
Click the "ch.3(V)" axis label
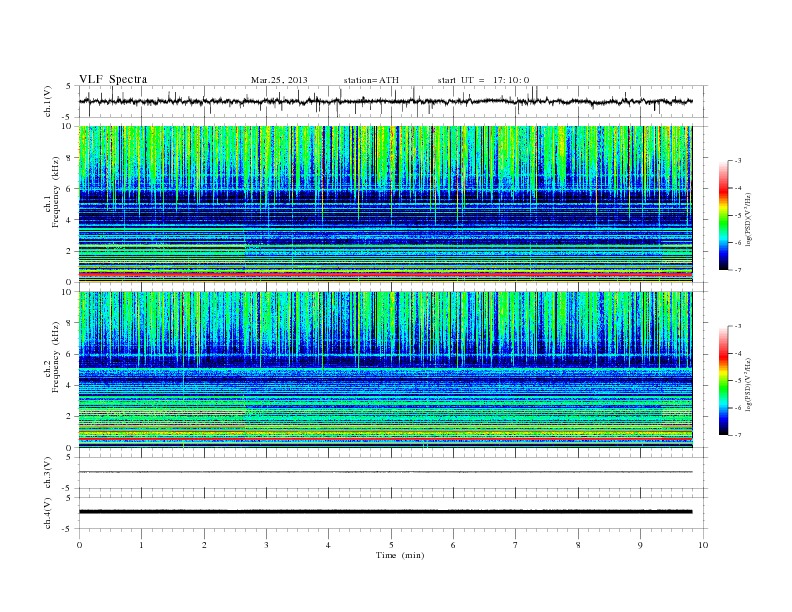pos(48,473)
